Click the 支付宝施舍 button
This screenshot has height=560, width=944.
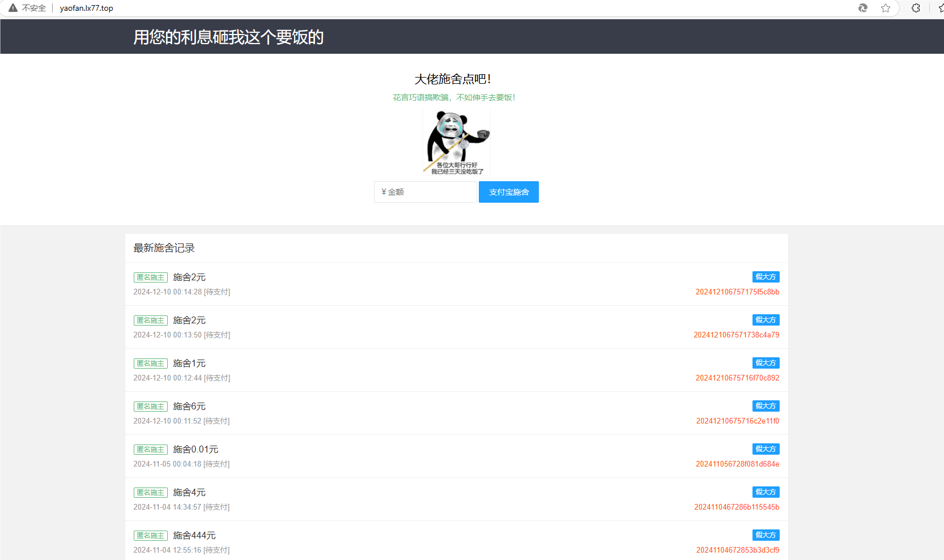[509, 192]
